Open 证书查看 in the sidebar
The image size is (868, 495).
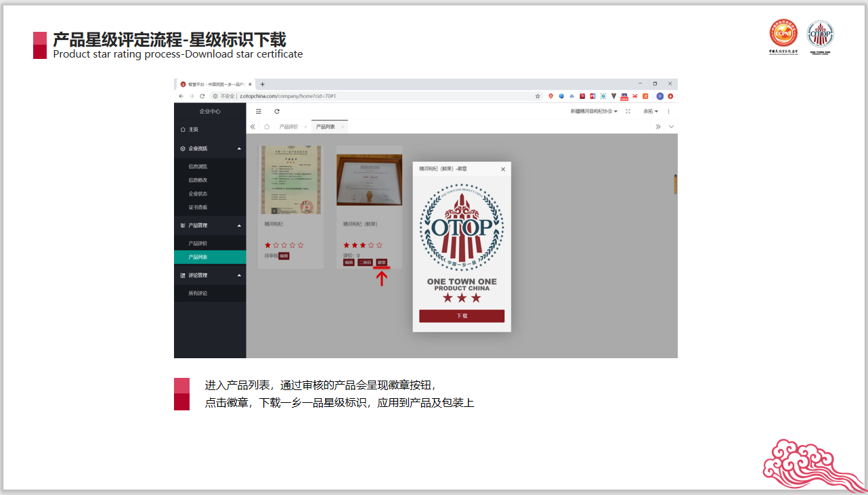click(210, 207)
